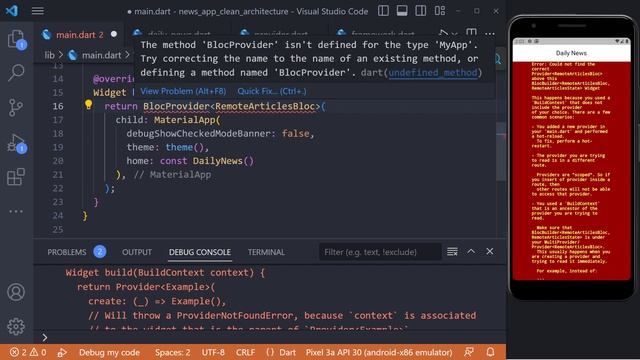Toggle the bottom panel layout icon
This screenshot has height=360, width=640.
point(402,11)
